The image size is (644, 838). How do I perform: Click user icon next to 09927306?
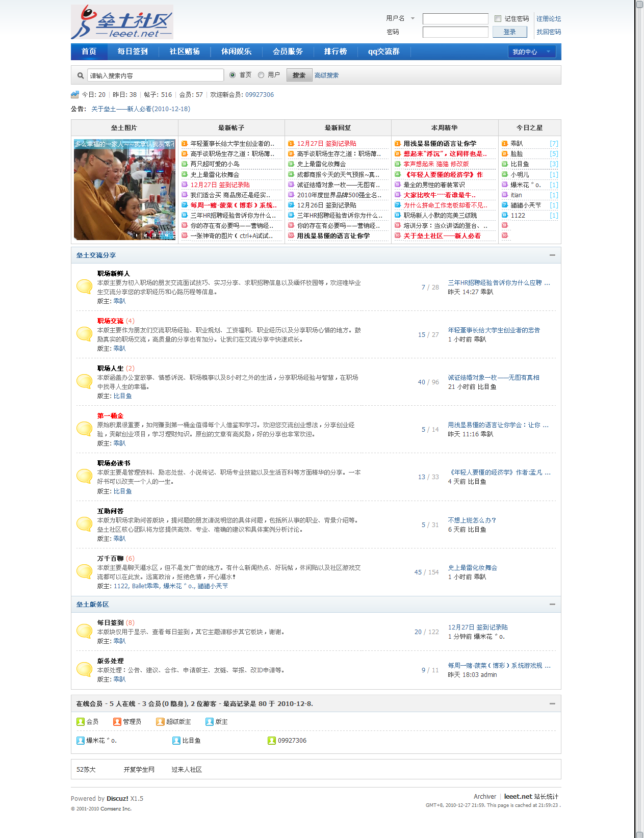272,741
